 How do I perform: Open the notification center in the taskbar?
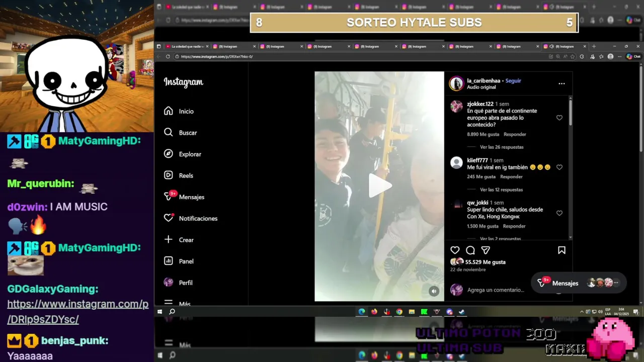point(636,312)
